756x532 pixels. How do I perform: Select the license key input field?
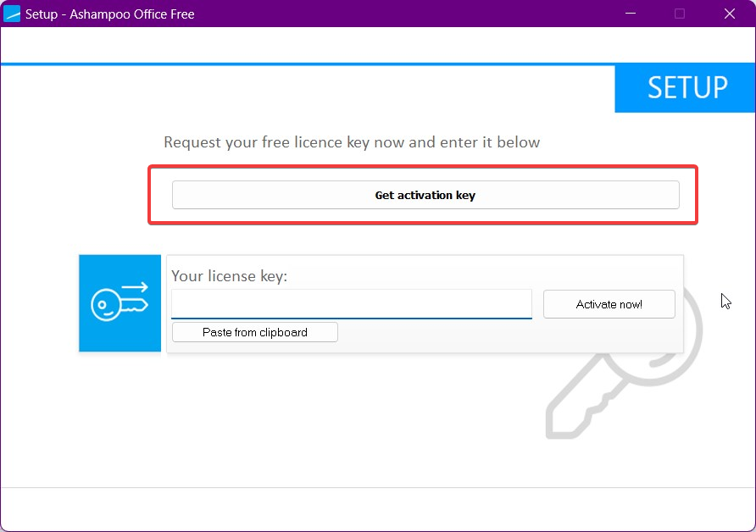pos(351,305)
